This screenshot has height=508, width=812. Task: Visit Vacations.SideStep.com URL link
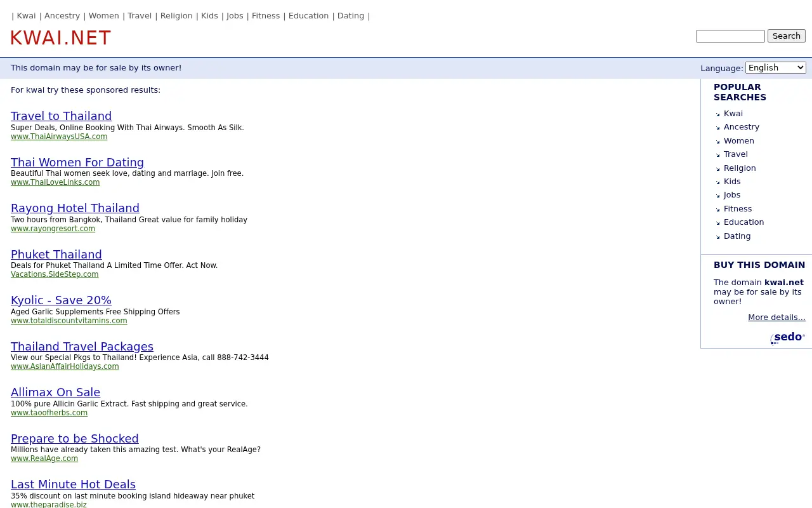coord(55,274)
